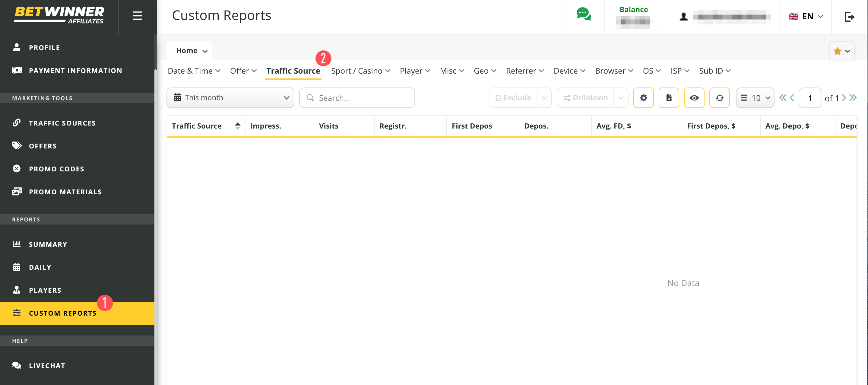
Task: Click the logout icon in header
Action: [849, 17]
